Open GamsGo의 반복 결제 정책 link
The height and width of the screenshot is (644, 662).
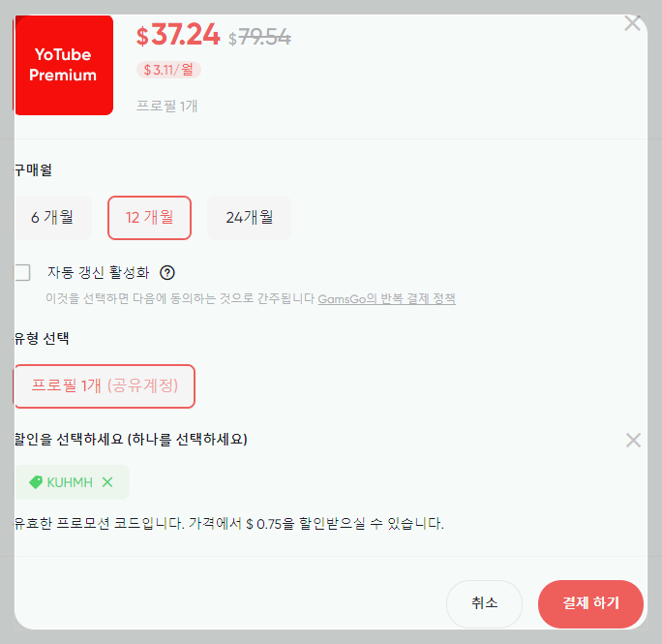(386, 299)
